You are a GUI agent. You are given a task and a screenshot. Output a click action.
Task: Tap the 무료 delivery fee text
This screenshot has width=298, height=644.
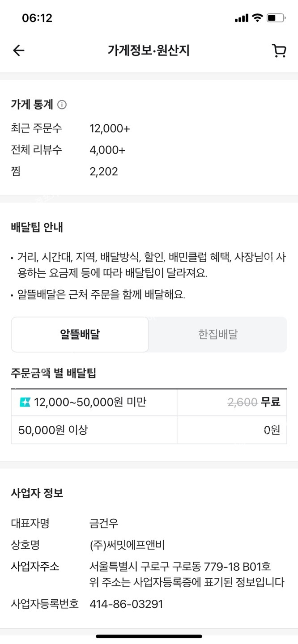[270, 402]
